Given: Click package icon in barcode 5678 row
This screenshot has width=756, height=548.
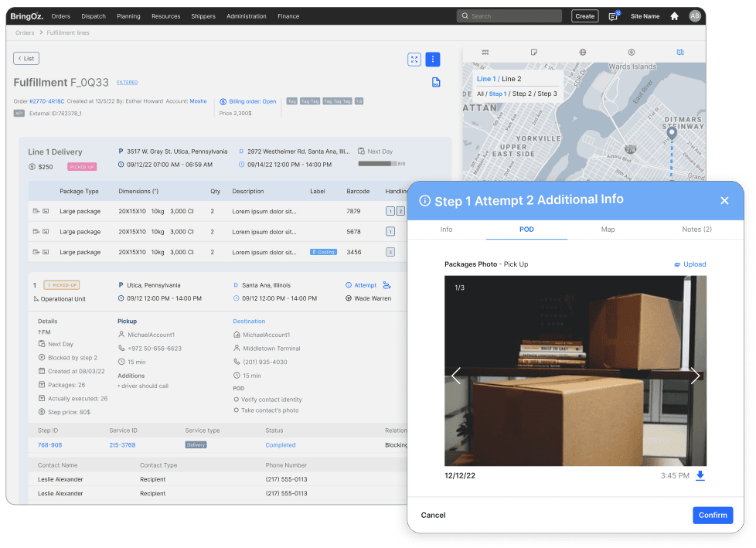Looking at the screenshot, I should coord(36,231).
